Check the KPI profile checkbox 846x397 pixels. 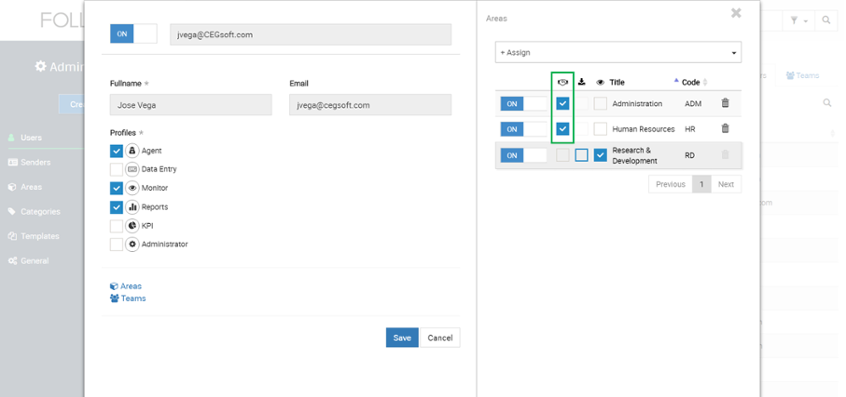tap(116, 225)
